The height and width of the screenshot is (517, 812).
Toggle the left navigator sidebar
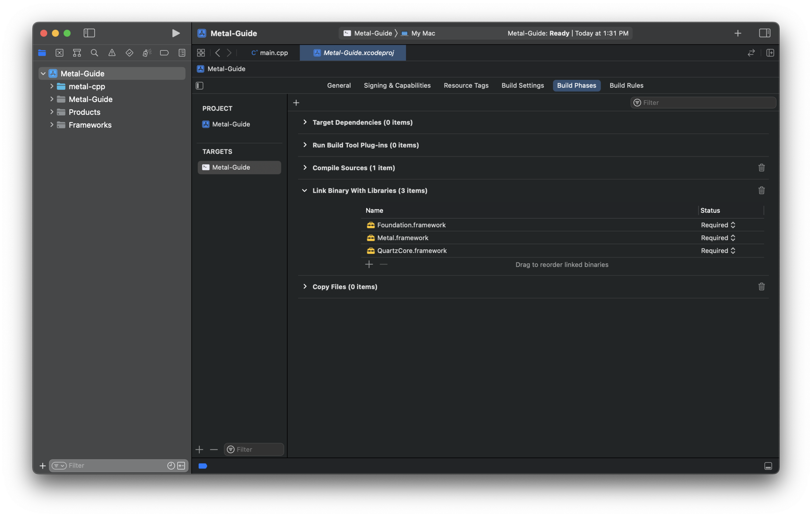pos(89,33)
